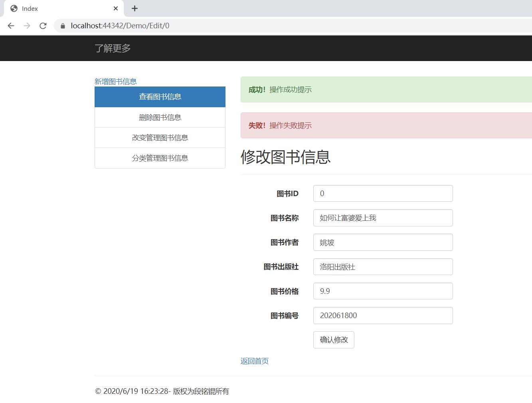Close the Index tab

pos(116,8)
